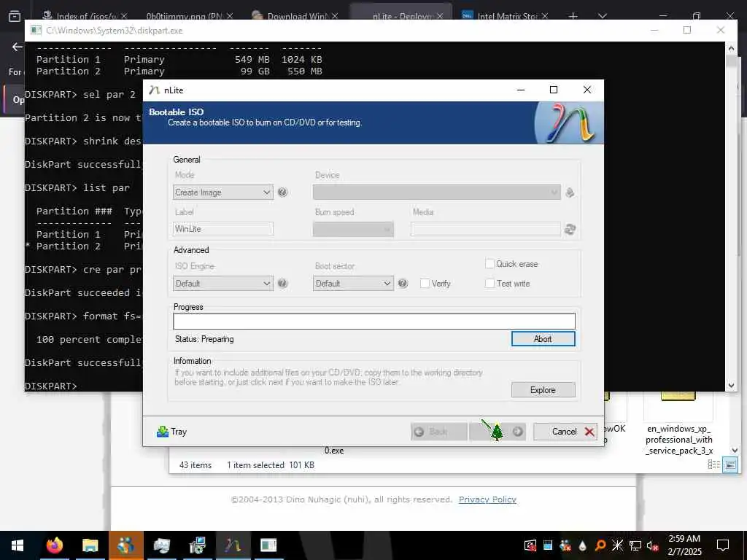The image size is (747, 560).
Task: Click the muted volume tray icon
Action: [x=652, y=545]
